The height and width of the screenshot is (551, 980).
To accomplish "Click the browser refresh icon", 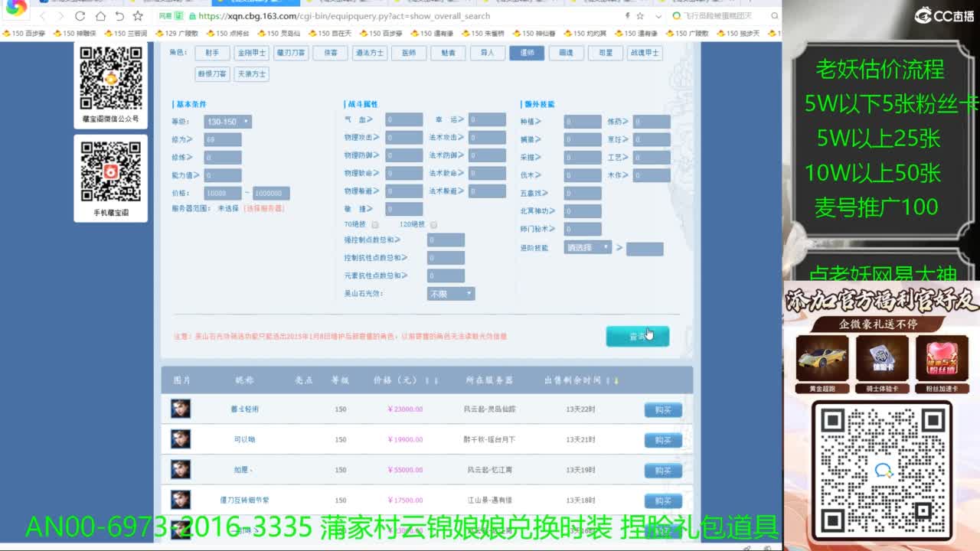I will click(80, 16).
